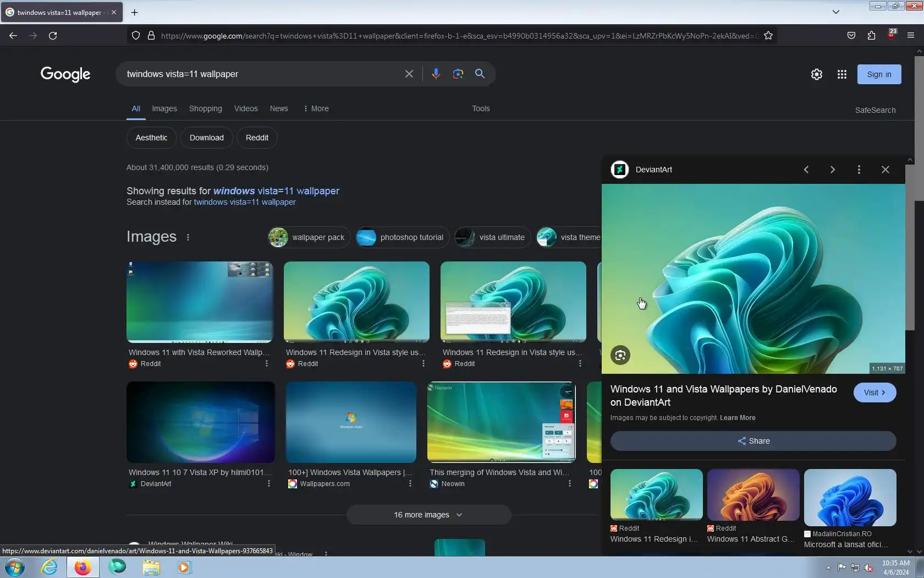Share the previewed image
This screenshot has width=924, height=578.
753,441
